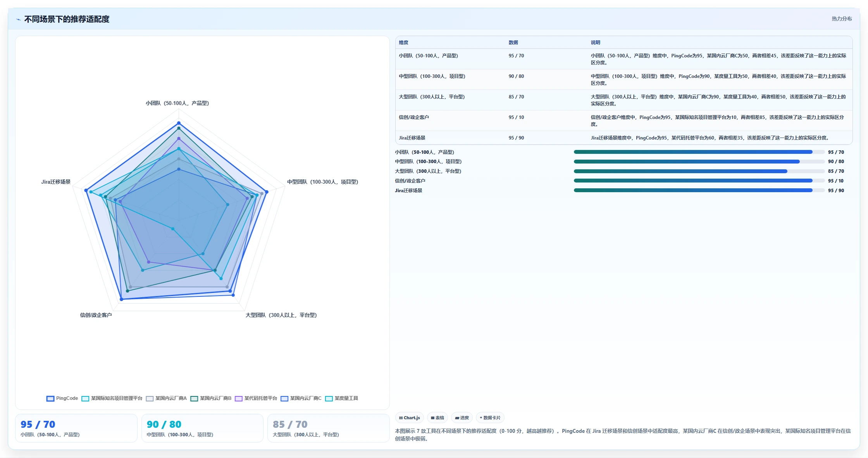Click the 信创/政企客户 radar axis label
The image size is (868, 458).
pyautogui.click(x=96, y=315)
